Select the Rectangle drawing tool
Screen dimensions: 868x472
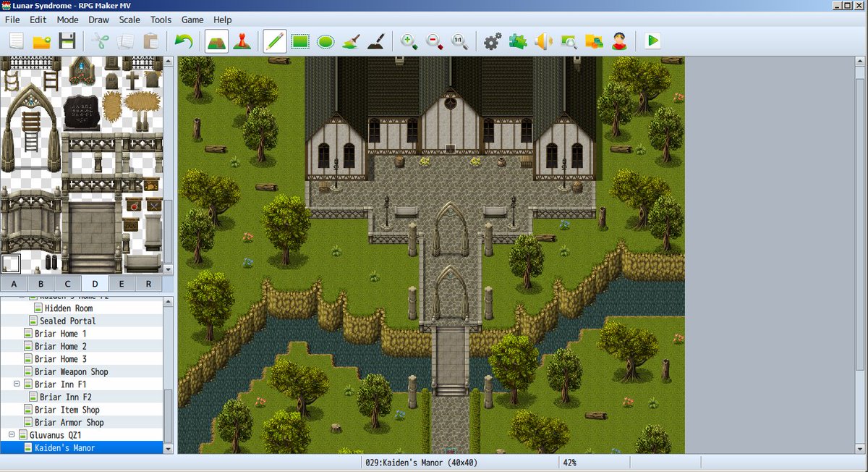[300, 41]
